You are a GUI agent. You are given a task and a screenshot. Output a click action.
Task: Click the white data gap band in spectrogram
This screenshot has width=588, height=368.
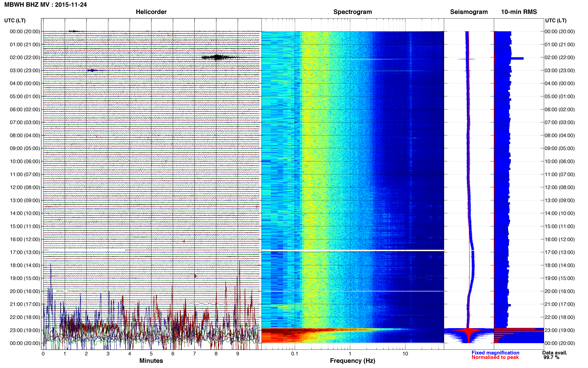click(353, 250)
